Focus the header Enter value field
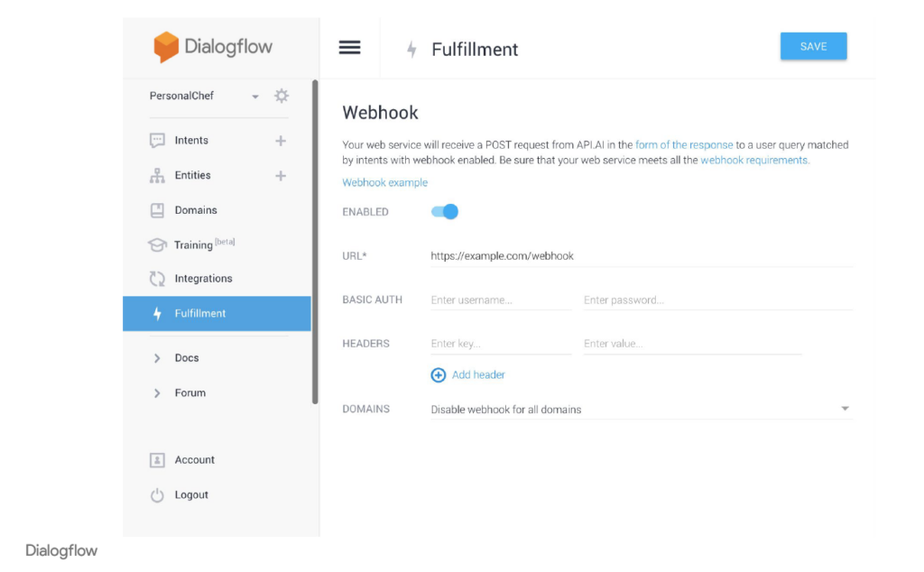924x572 pixels. pos(692,344)
